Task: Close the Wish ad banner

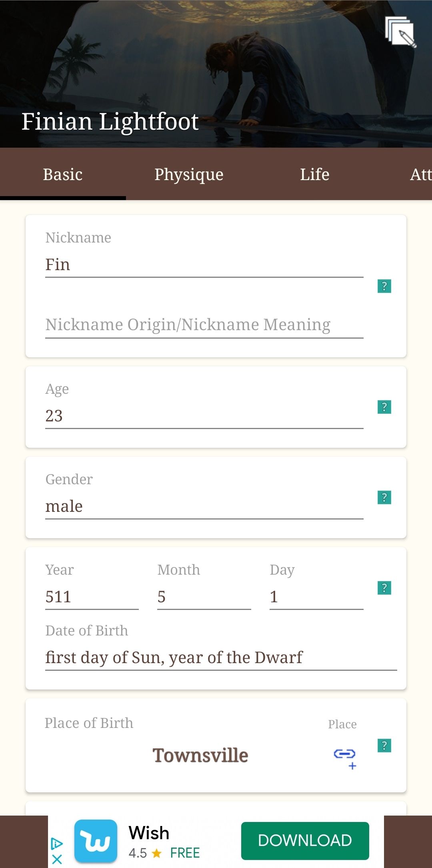Action: coord(57,859)
